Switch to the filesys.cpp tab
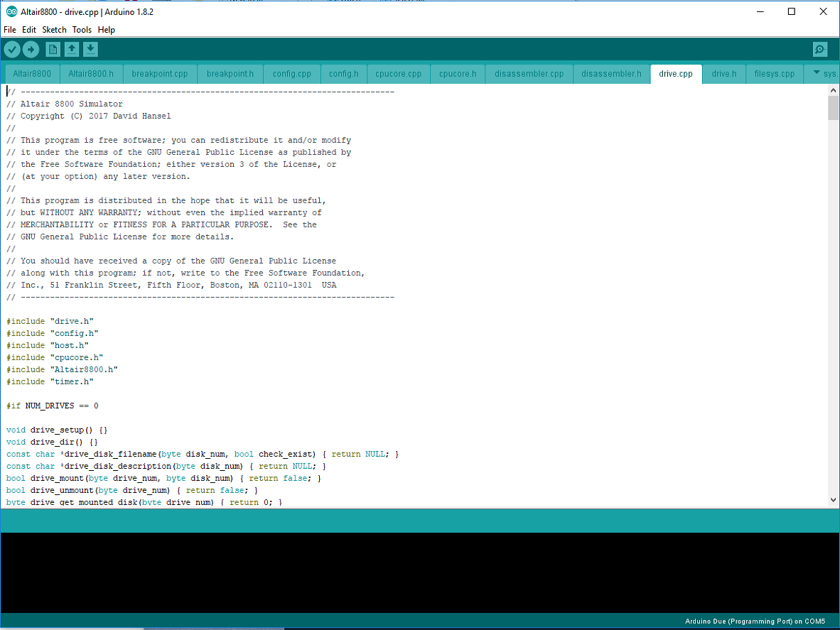The height and width of the screenshot is (630, 840). tap(774, 74)
